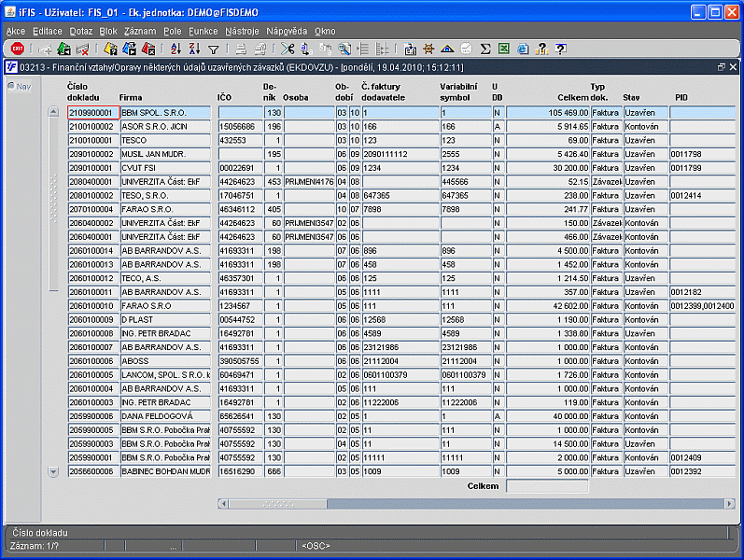Click the question mark help icon
Image resolution: width=744 pixels, height=560 pixels.
click(x=561, y=49)
